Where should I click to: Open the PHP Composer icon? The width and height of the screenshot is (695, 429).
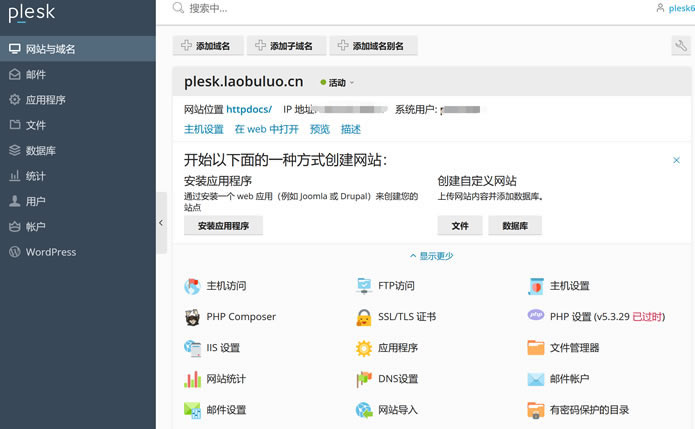click(192, 317)
